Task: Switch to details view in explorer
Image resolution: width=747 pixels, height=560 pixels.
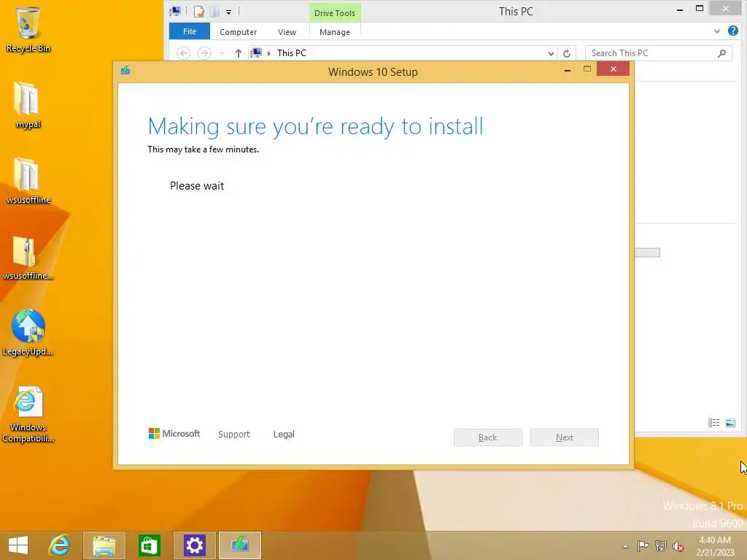Action: 713,423
